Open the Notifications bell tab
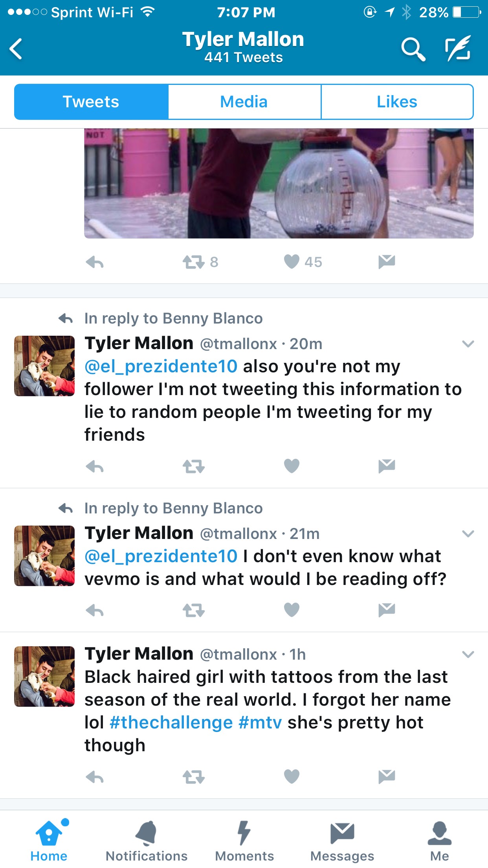 point(147,841)
